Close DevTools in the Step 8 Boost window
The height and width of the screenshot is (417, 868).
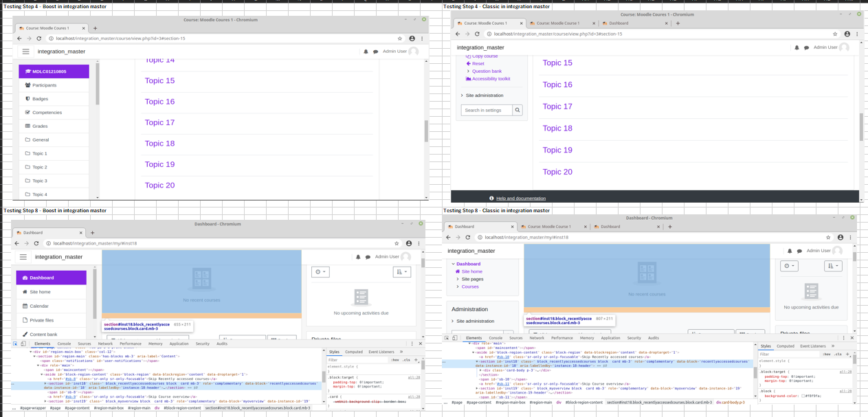[421, 343]
